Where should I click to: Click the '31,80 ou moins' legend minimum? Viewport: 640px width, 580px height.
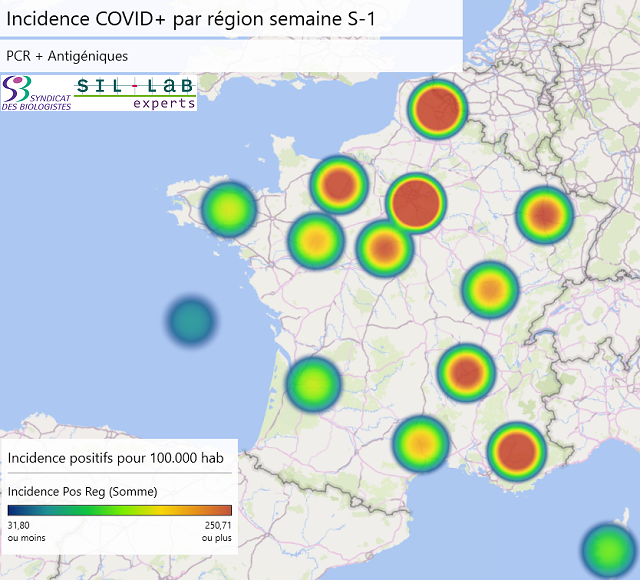pos(27,531)
